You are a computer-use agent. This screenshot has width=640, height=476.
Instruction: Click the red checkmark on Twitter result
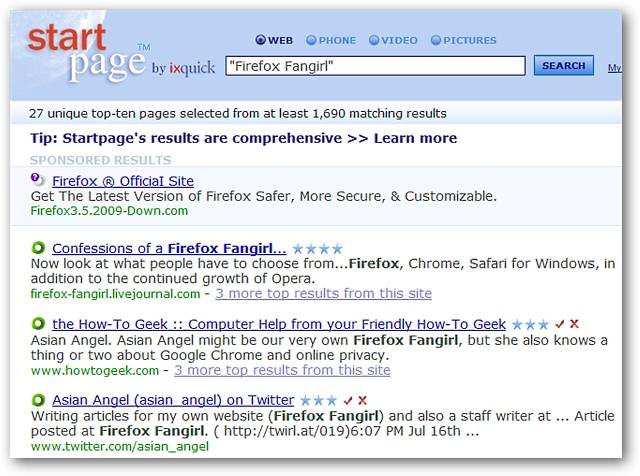[348, 400]
